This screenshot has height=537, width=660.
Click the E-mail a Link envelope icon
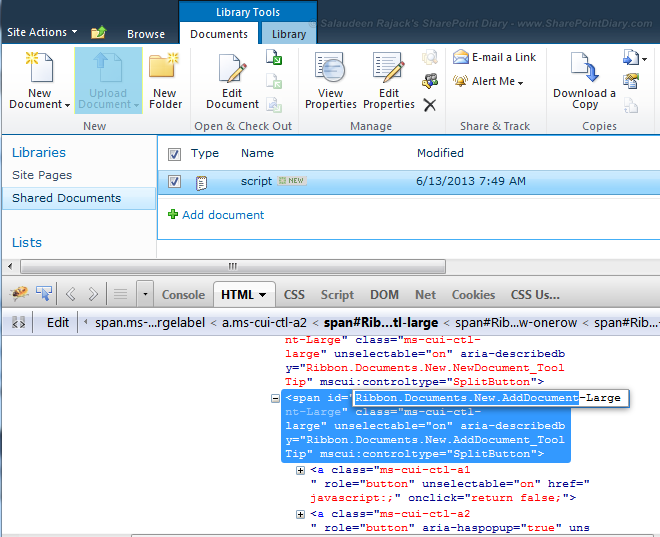(461, 57)
